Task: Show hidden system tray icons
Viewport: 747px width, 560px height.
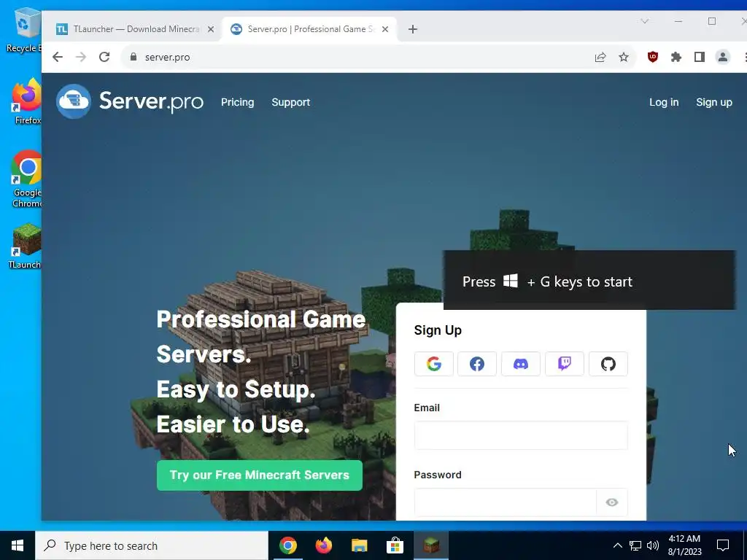Action: click(617, 545)
